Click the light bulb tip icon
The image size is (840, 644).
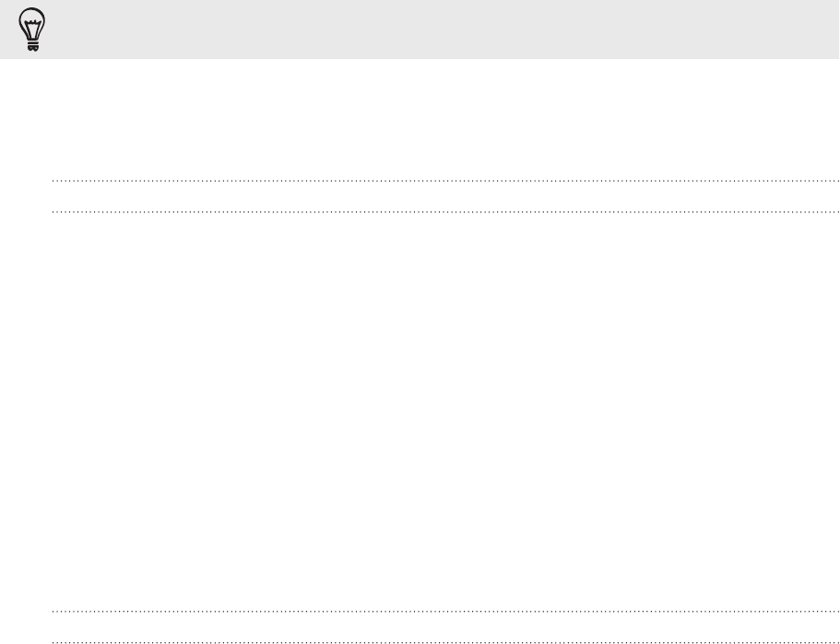pos(32,30)
